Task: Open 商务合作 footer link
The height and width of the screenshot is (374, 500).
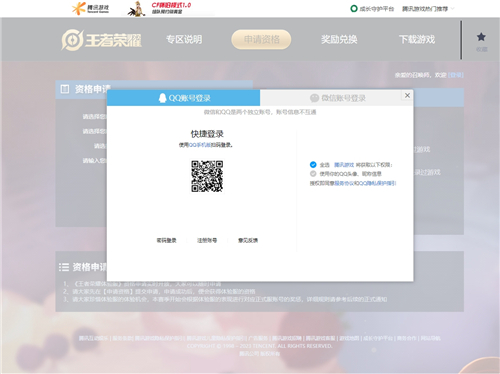Action: click(x=406, y=338)
